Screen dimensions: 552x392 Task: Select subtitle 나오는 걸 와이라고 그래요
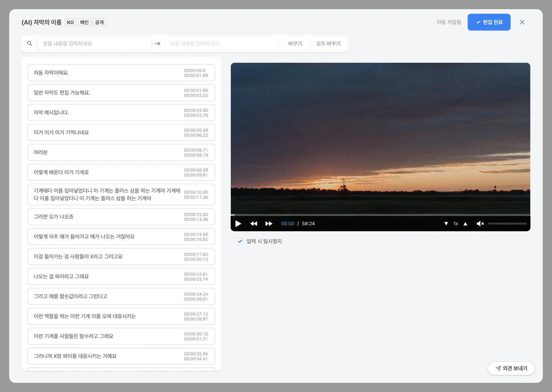click(x=121, y=276)
